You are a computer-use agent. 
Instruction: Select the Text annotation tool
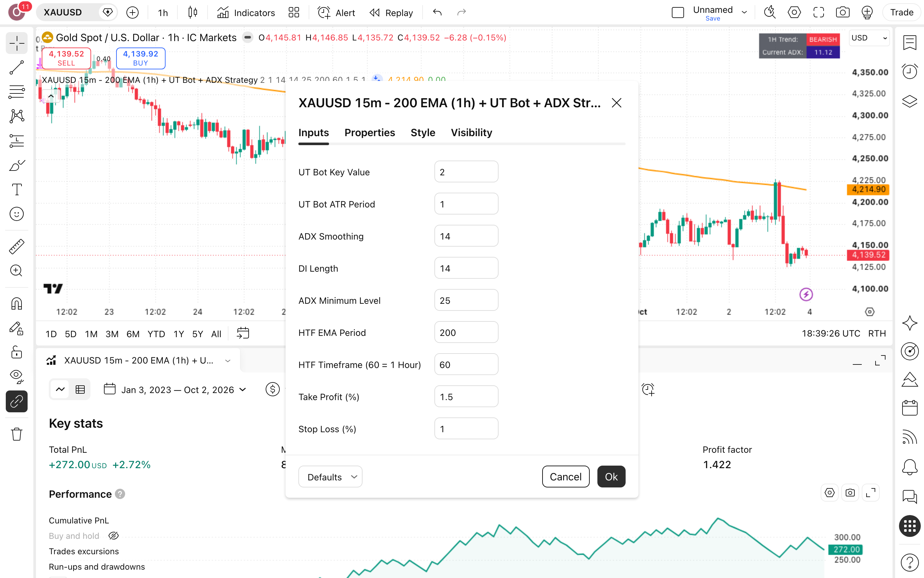tap(16, 189)
